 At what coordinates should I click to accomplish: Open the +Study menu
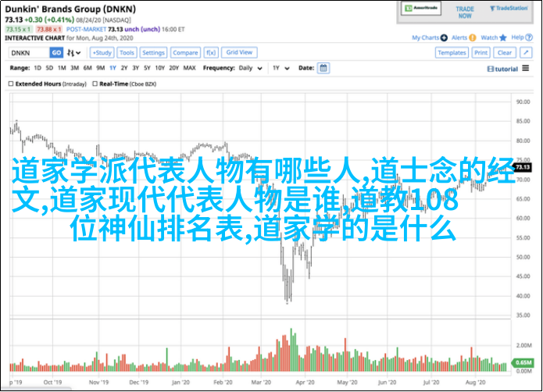[102, 53]
